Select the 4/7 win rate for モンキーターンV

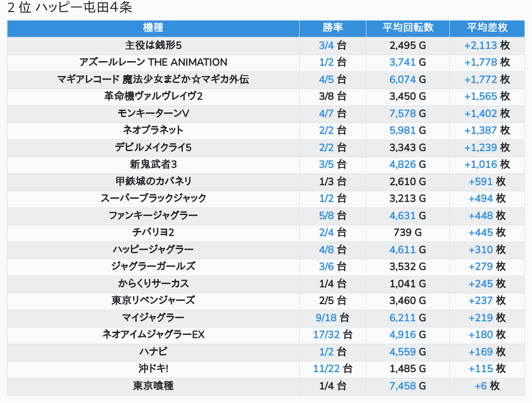pos(326,114)
